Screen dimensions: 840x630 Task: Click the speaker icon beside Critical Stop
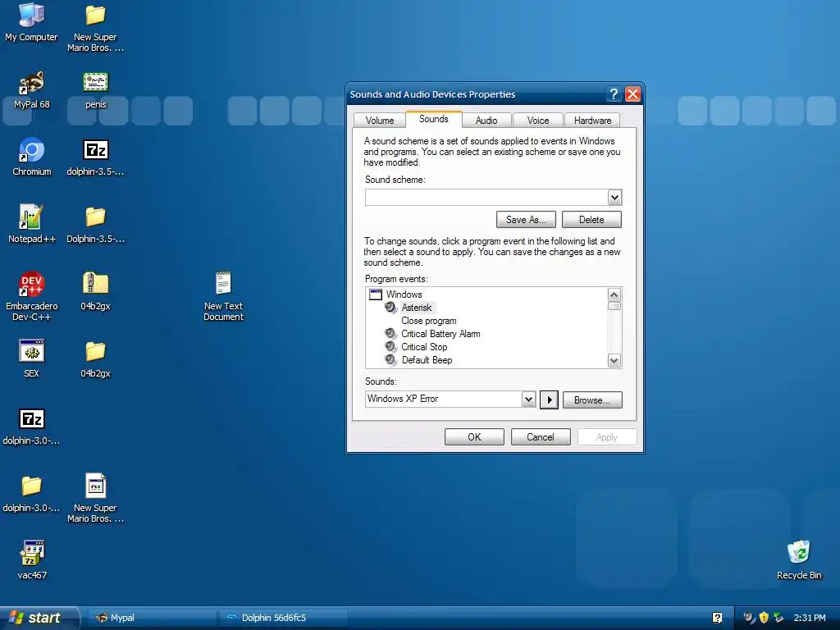[x=391, y=347]
